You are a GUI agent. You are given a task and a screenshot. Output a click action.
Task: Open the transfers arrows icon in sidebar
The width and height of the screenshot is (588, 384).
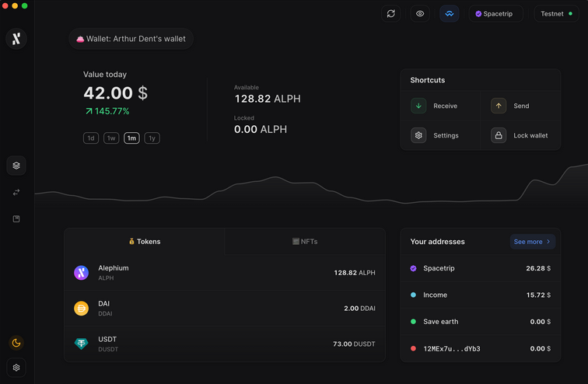16,192
